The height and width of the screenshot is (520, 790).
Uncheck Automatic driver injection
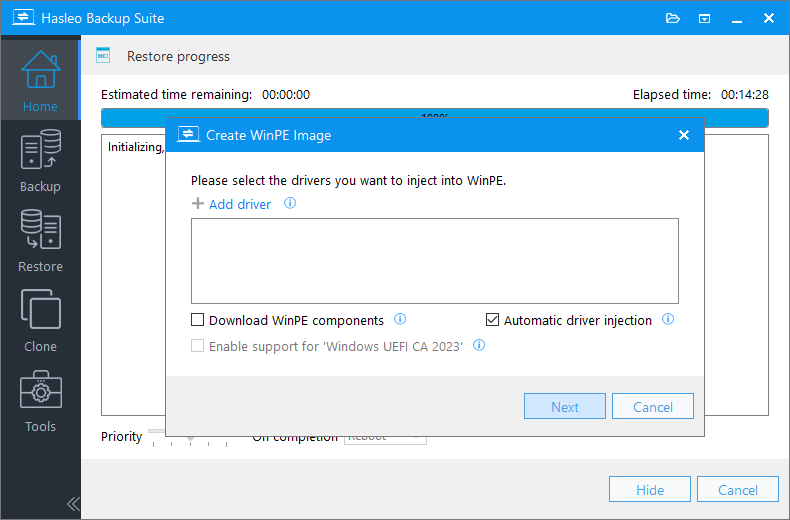[x=492, y=320]
